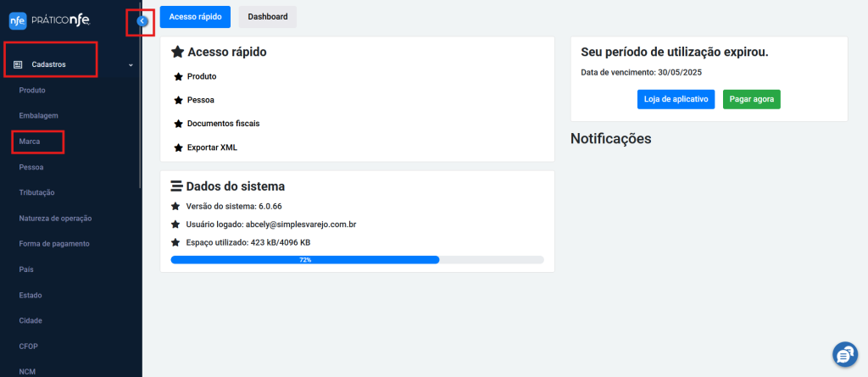Select the Acesso rápido tab
868x377 pixels.
point(195,17)
